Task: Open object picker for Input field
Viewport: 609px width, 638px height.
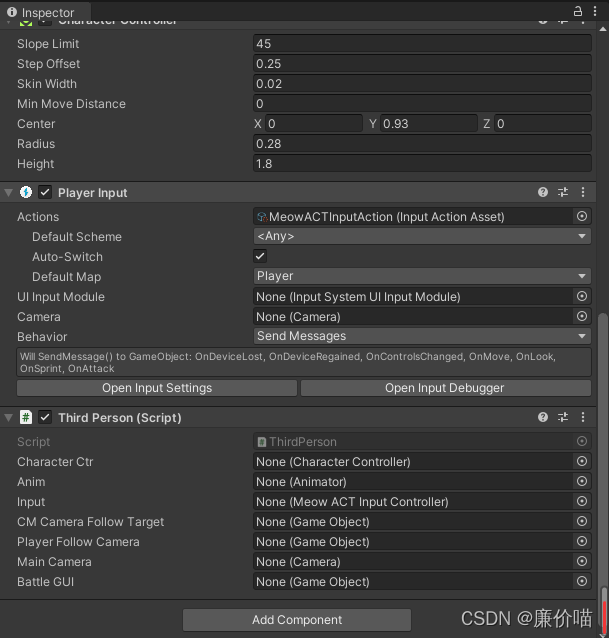Action: 582,501
